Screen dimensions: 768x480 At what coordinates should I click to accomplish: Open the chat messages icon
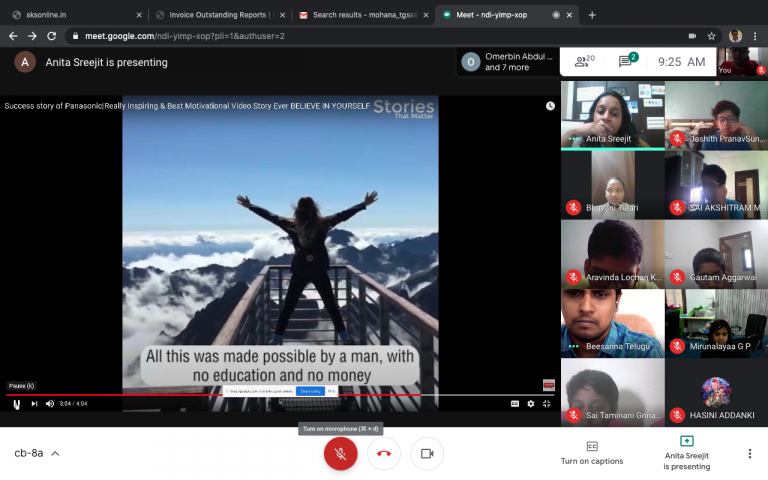pyautogui.click(x=627, y=61)
